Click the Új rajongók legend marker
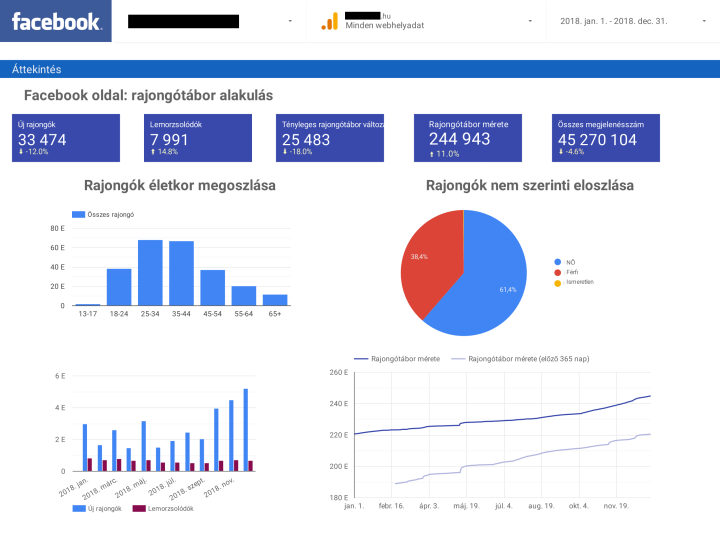This screenshot has height=540, width=720. [79, 508]
